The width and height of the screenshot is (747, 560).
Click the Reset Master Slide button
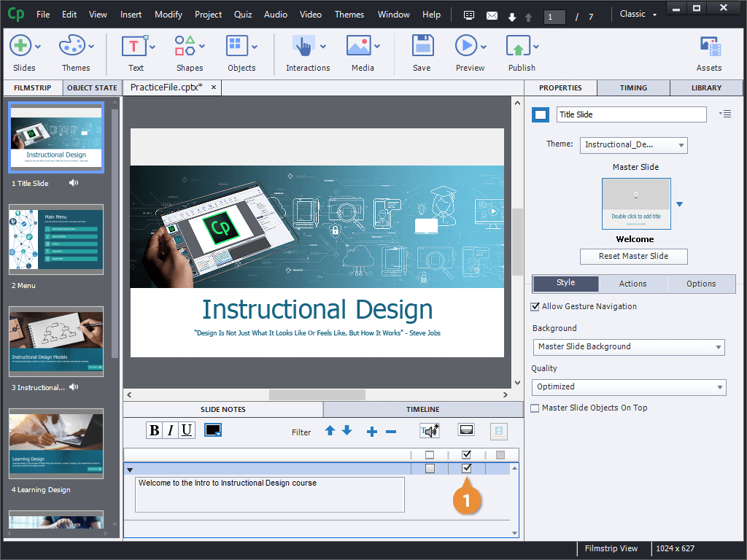click(633, 257)
